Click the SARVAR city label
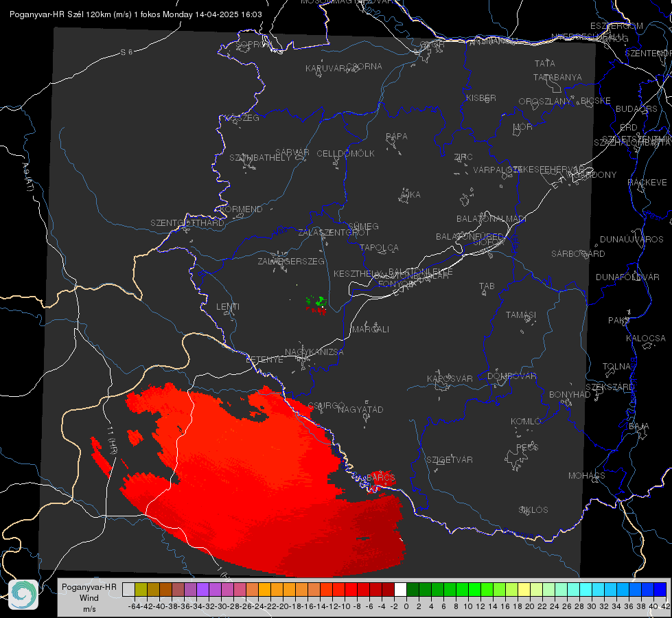672x618 pixels. coord(292,152)
